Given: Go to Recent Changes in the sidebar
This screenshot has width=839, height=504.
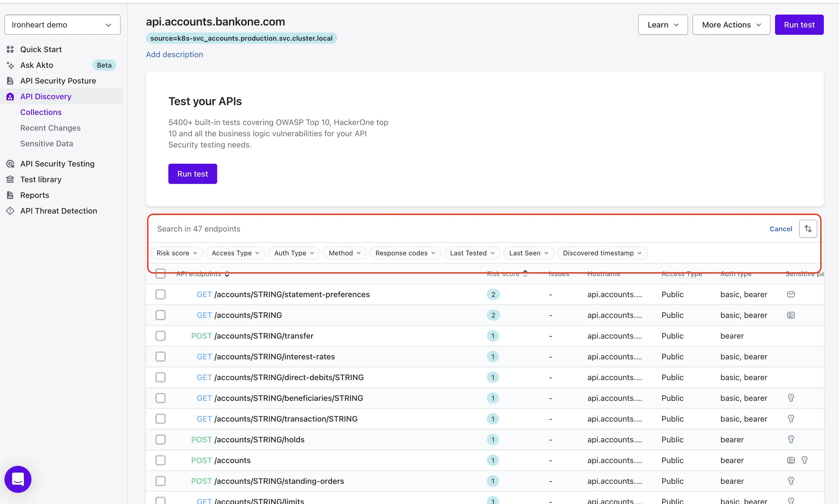Looking at the screenshot, I should (50, 128).
